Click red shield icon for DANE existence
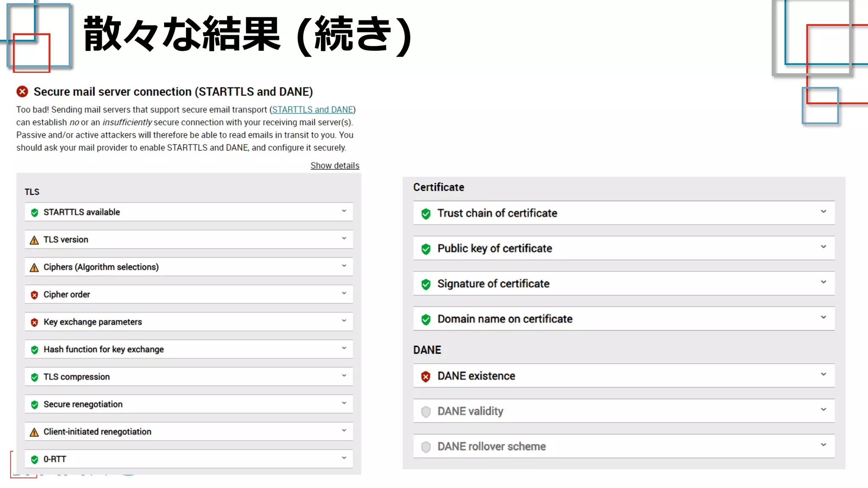Viewport: 868px width, 488px height. 426,376
